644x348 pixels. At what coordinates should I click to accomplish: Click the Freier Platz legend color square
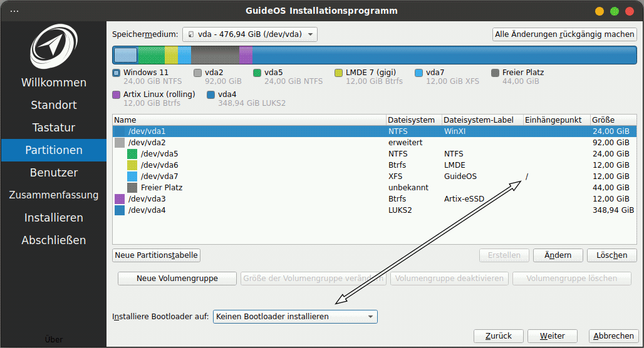495,73
